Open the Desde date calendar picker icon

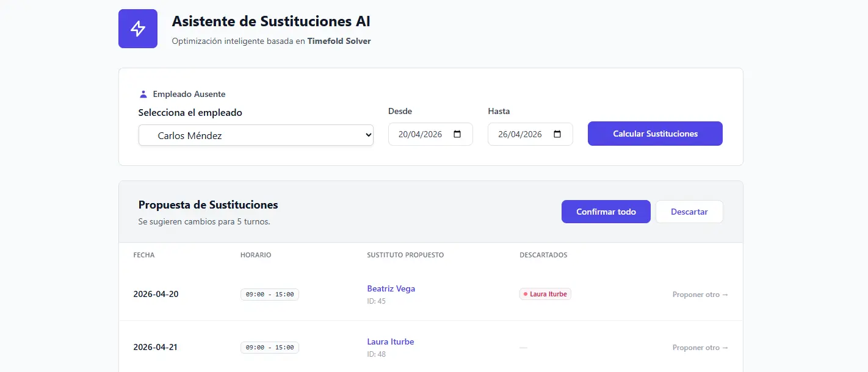point(457,134)
